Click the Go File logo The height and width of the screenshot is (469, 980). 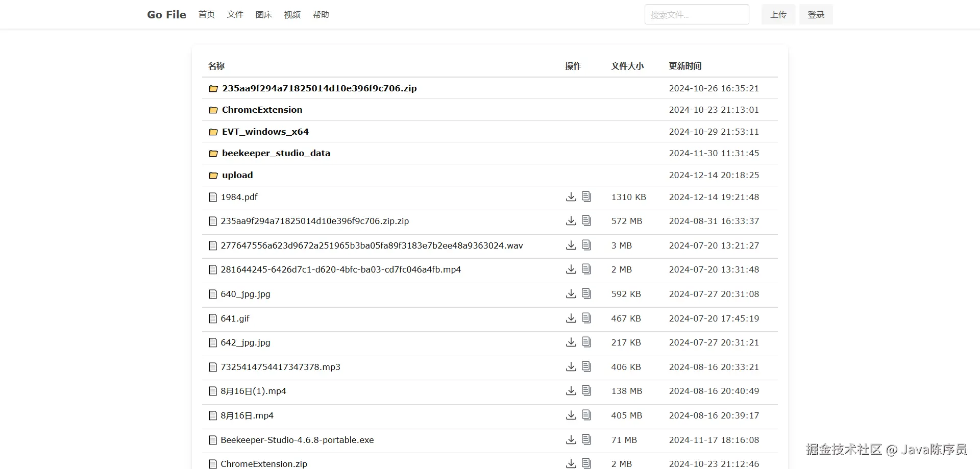click(x=166, y=15)
